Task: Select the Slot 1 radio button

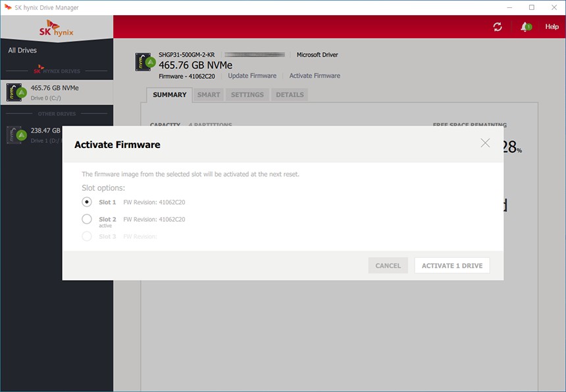Action: click(x=87, y=202)
